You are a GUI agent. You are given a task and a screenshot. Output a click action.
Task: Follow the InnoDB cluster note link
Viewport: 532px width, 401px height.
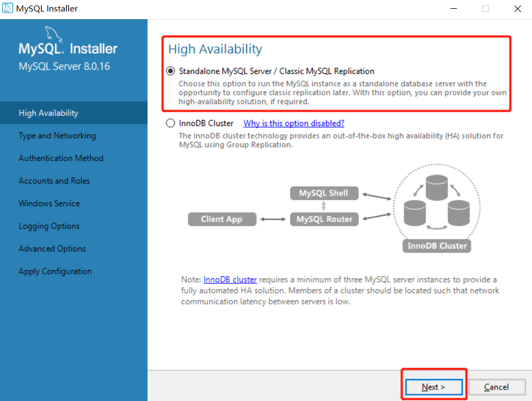[230, 279]
